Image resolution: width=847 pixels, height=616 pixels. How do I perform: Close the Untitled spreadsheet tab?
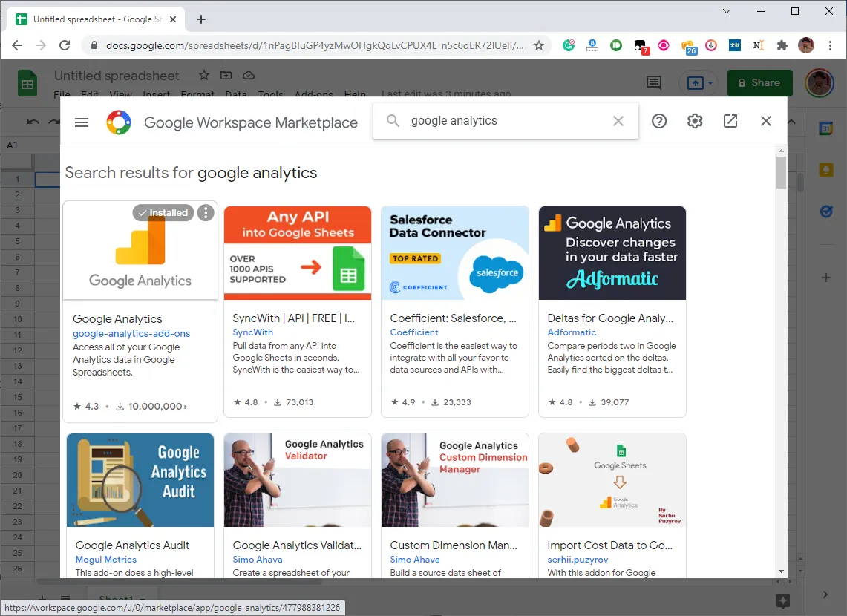click(x=173, y=19)
